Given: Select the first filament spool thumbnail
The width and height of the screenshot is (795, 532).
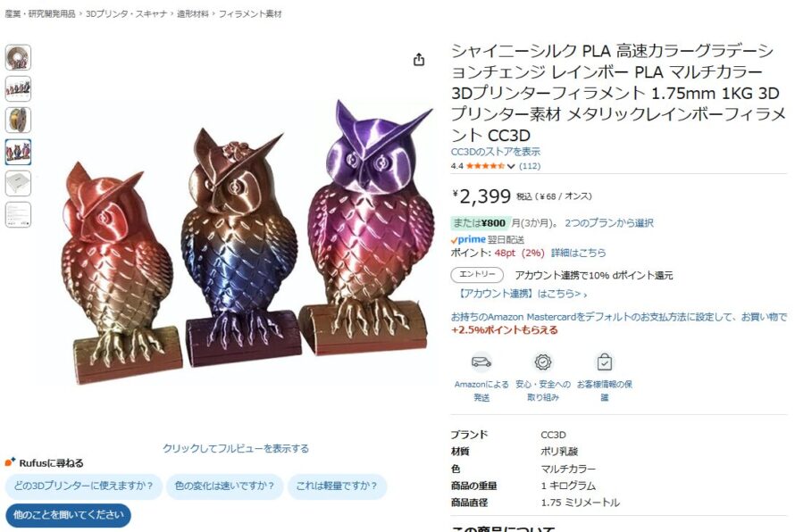Looking at the screenshot, I should (x=18, y=57).
